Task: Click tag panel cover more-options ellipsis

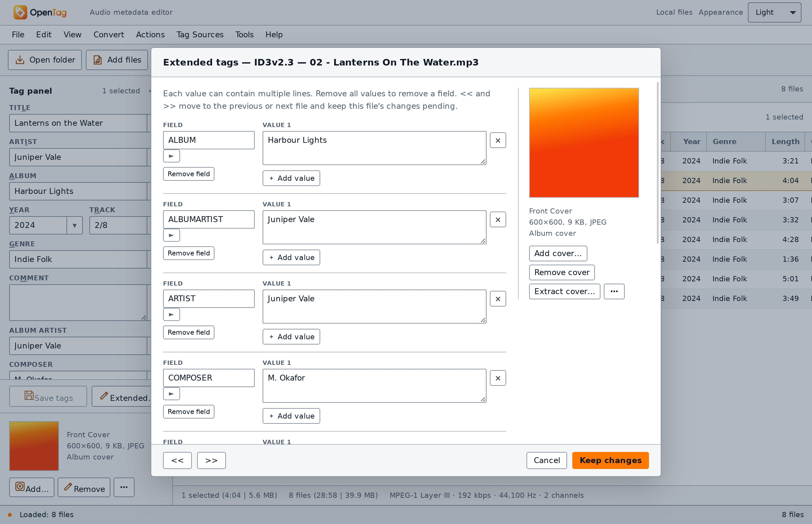Action: click(124, 487)
